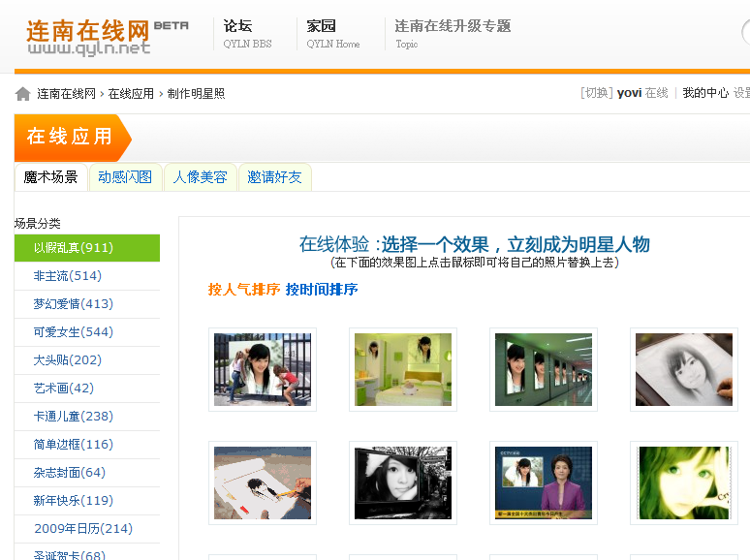The height and width of the screenshot is (560, 750).
Task: Select category 2009年日历(214)
Action: click(x=87, y=529)
